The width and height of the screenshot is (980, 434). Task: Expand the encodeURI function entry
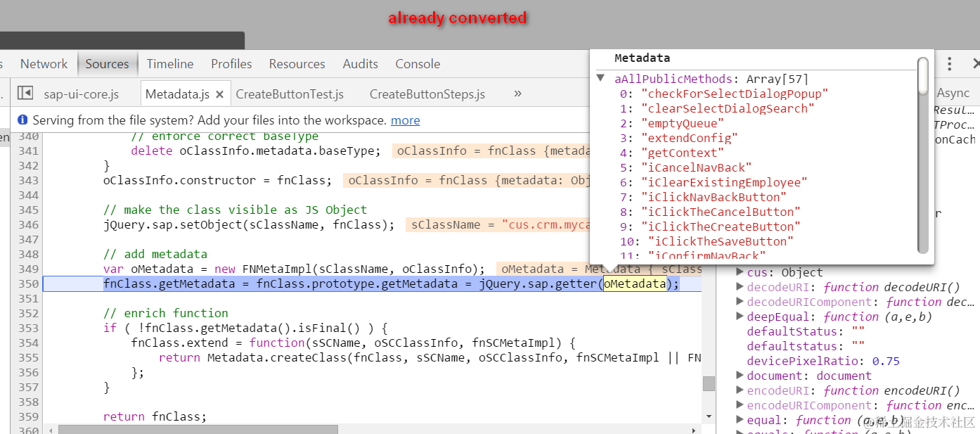[x=740, y=390]
